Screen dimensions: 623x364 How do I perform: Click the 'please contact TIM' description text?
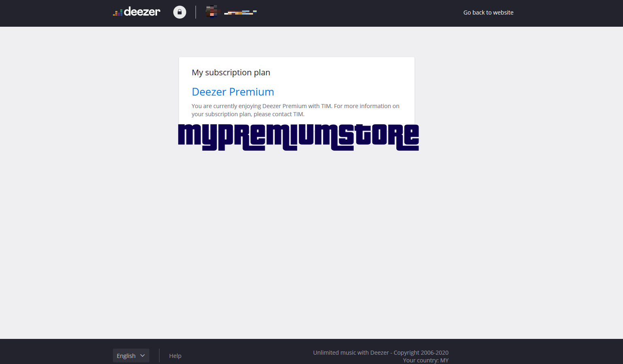click(x=279, y=114)
